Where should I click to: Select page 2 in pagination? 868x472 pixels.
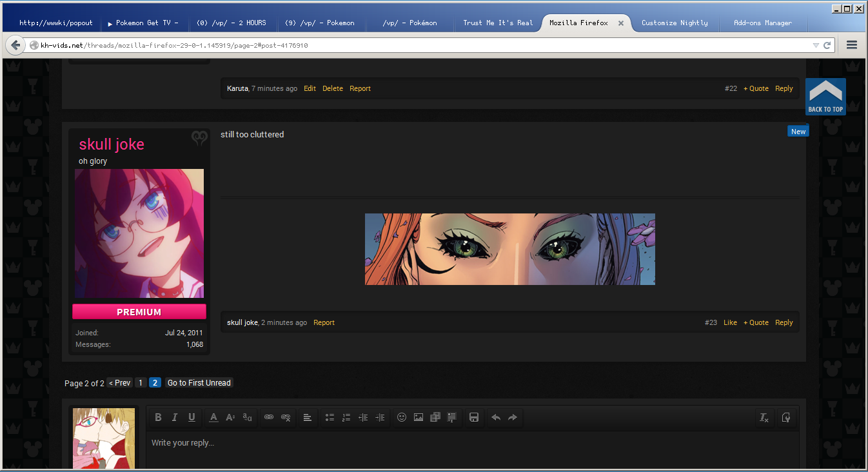(155, 383)
